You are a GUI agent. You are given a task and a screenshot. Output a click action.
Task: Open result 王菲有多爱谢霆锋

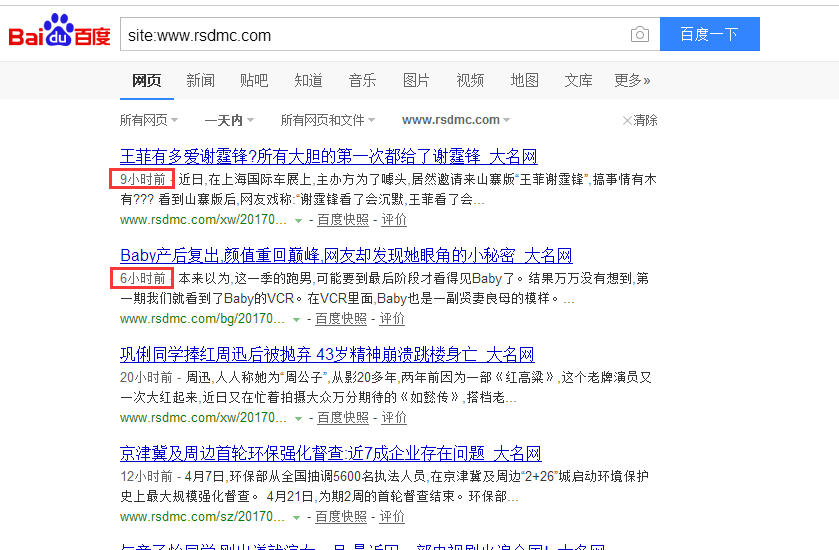coord(329,156)
